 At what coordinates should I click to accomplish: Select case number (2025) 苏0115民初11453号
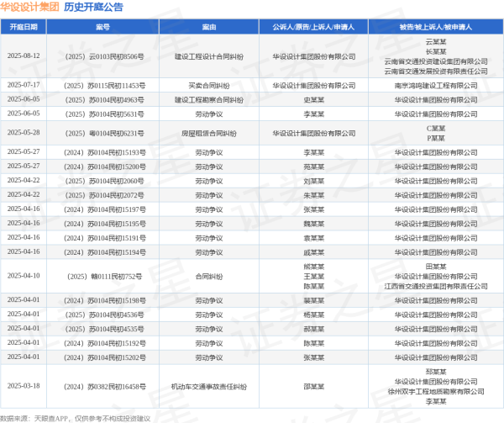point(104,86)
